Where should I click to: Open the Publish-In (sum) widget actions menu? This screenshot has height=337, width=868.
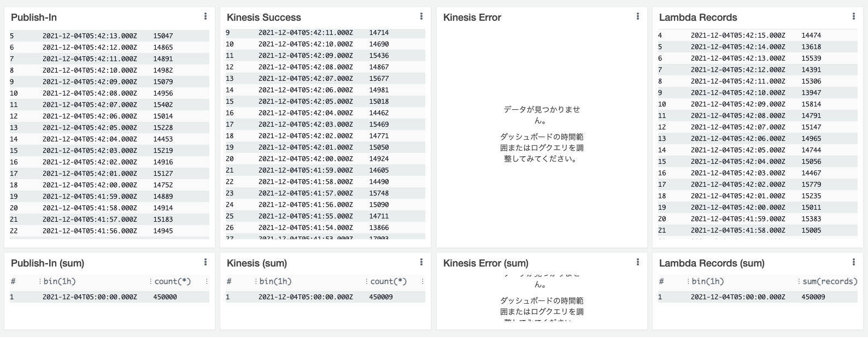(x=206, y=262)
